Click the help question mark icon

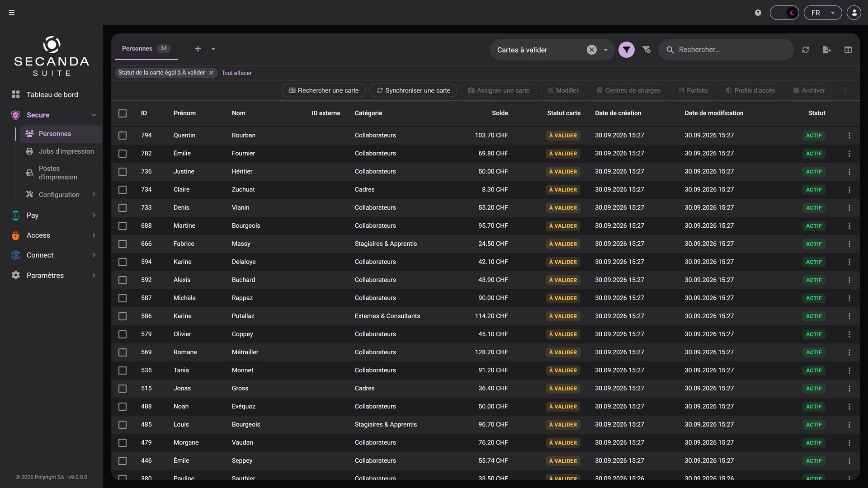pyautogui.click(x=758, y=13)
